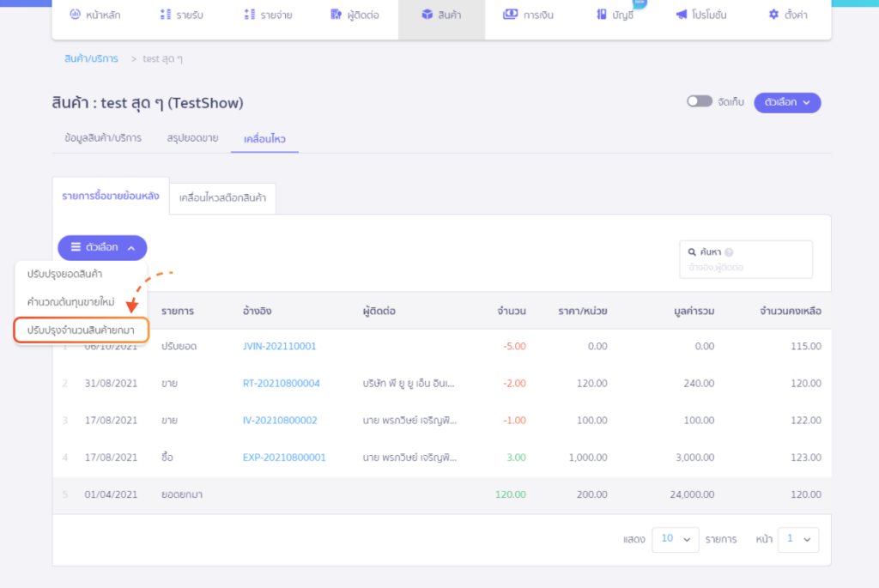
Task: Select ปรับปรุงจำนวนสินค้ายกมา menu option
Action: point(81,330)
